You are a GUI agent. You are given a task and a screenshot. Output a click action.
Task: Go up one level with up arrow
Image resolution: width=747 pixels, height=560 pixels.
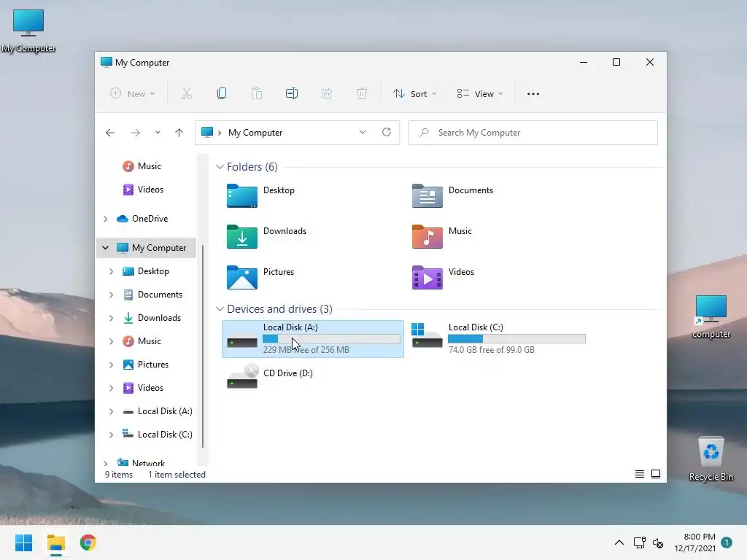[179, 133]
